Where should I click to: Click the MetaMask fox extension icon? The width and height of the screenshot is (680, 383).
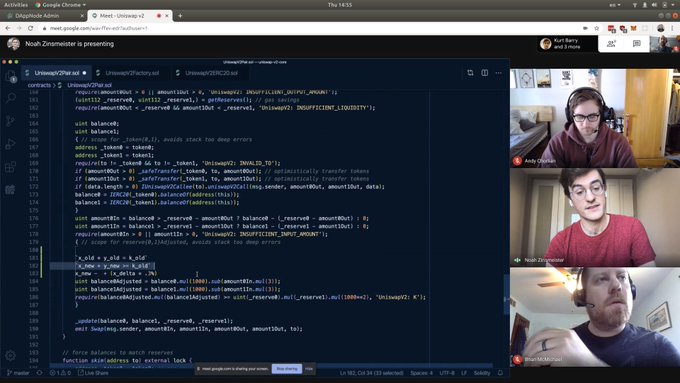634,29
